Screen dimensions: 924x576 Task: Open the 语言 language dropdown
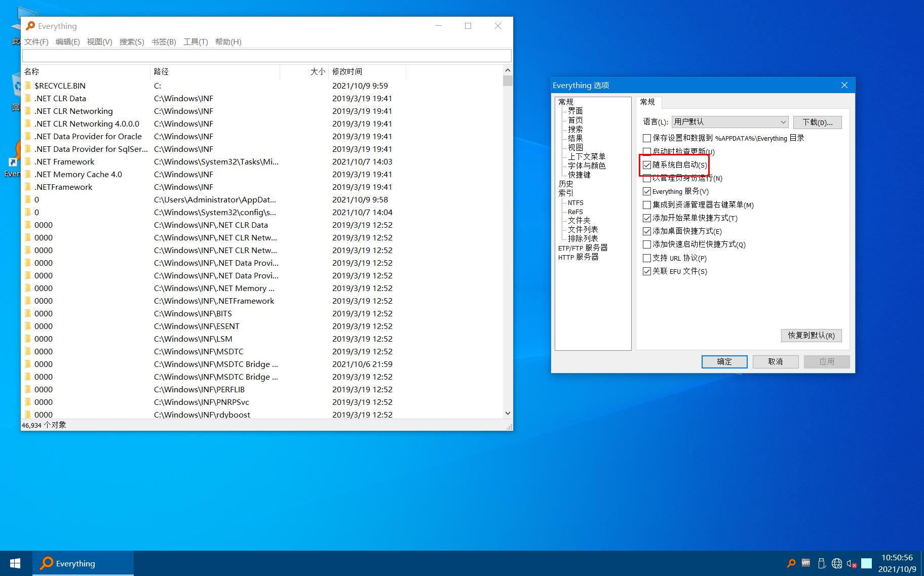click(x=730, y=122)
